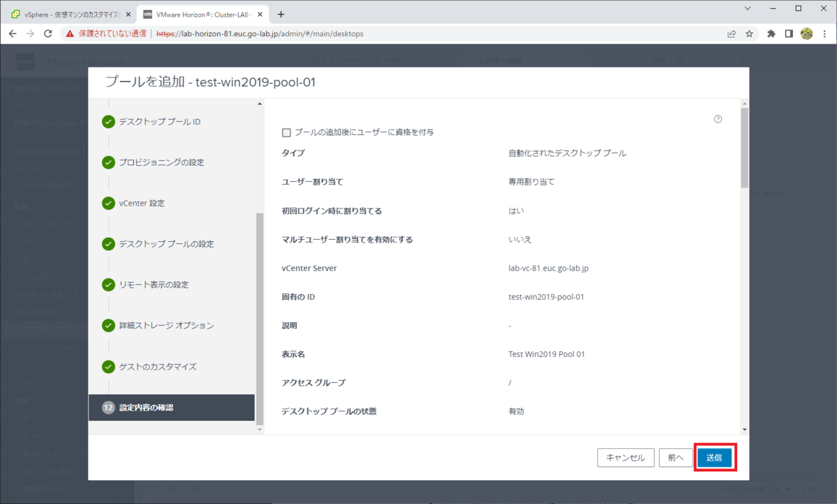Click green check icon beside デスクトップ プール ID
This screenshot has width=837, height=504.
(x=108, y=122)
